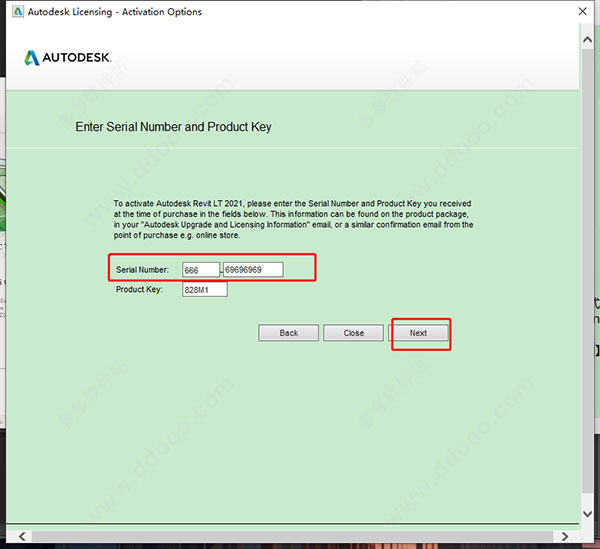This screenshot has width=600, height=549.
Task: Click the Back button
Action: click(x=289, y=333)
